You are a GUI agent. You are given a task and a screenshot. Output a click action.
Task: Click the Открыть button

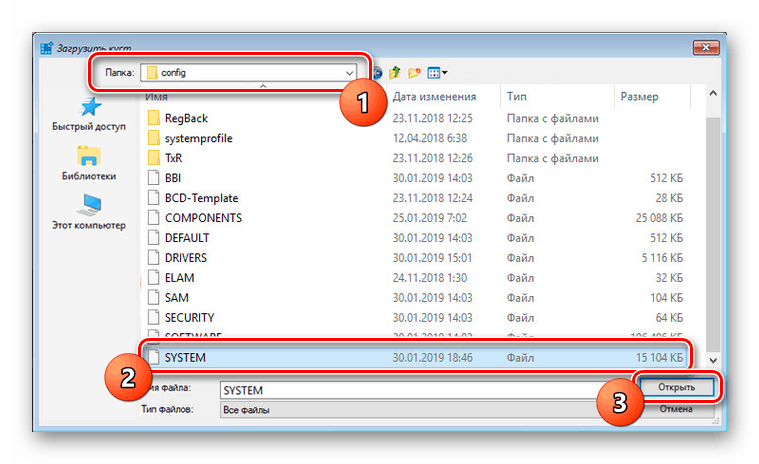pyautogui.click(x=676, y=387)
